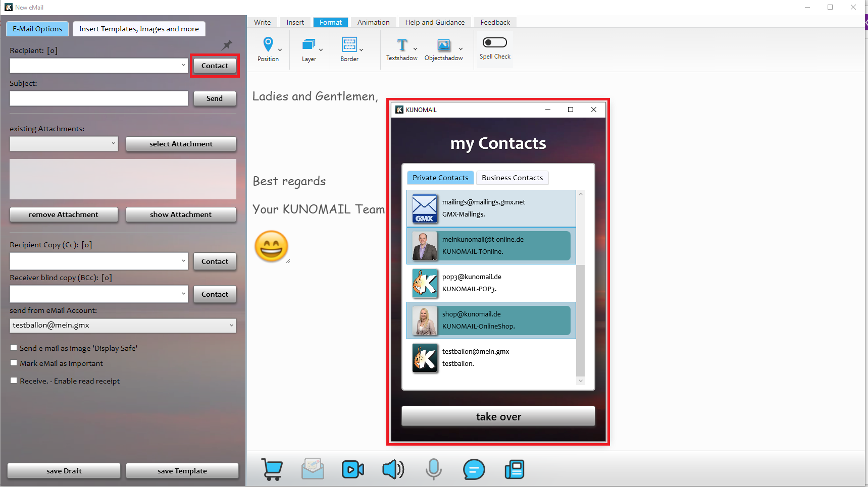868x487 pixels.
Task: Select the Private Contacts tab
Action: point(440,178)
